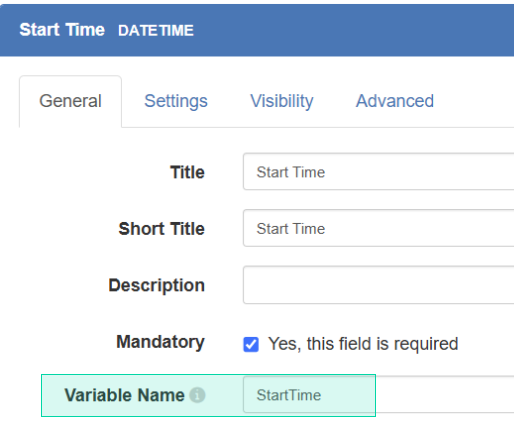Image resolution: width=519 pixels, height=434 pixels.
Task: Focus the Short Title text box
Action: (x=379, y=228)
